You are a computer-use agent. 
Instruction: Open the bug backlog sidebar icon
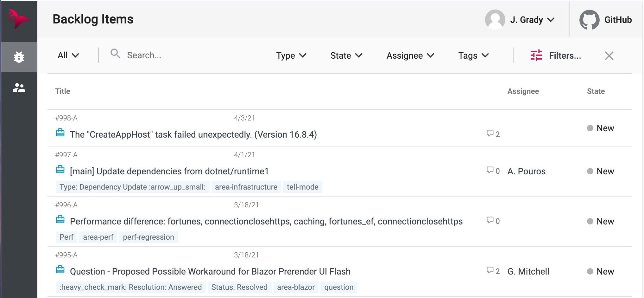19,57
